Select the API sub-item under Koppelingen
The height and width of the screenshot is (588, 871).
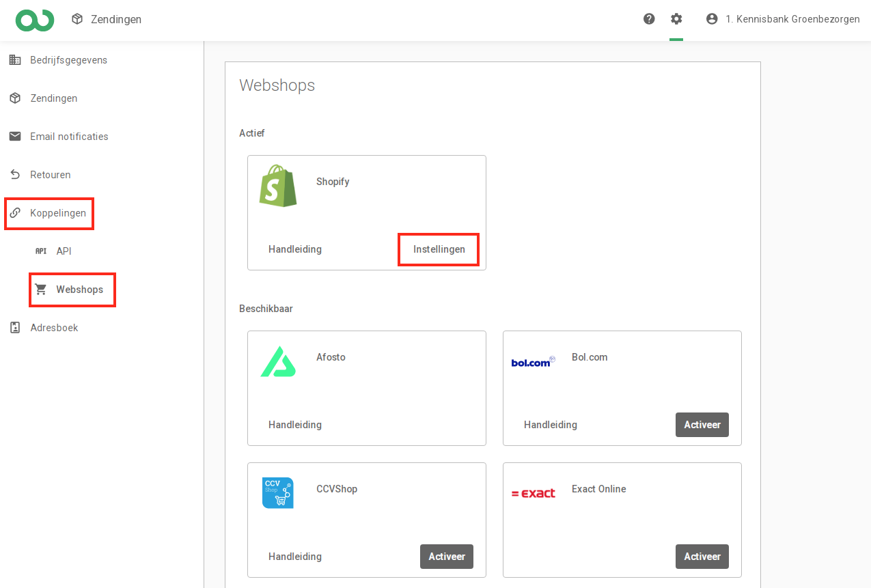pyautogui.click(x=64, y=251)
